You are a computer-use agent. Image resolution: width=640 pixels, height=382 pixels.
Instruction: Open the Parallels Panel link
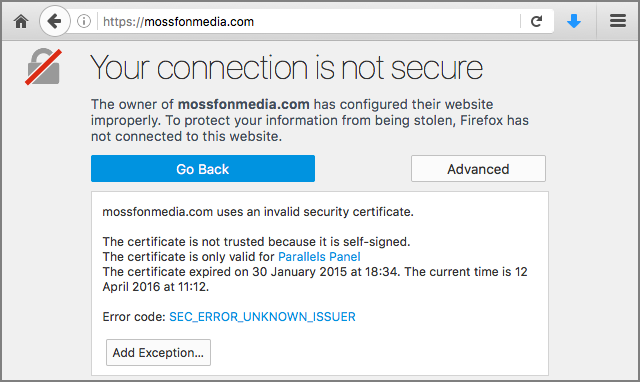[319, 257]
